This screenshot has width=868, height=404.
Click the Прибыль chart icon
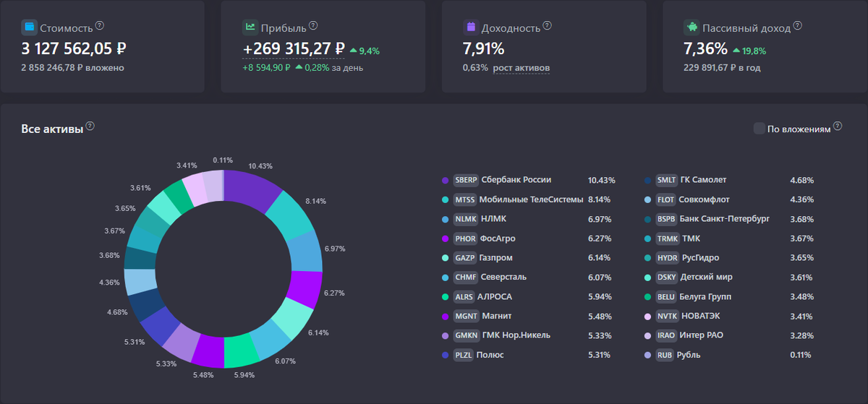[x=250, y=27]
